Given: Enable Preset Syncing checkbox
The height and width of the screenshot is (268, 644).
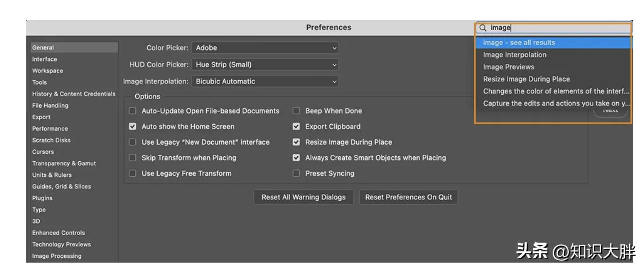Looking at the screenshot, I should tap(296, 173).
